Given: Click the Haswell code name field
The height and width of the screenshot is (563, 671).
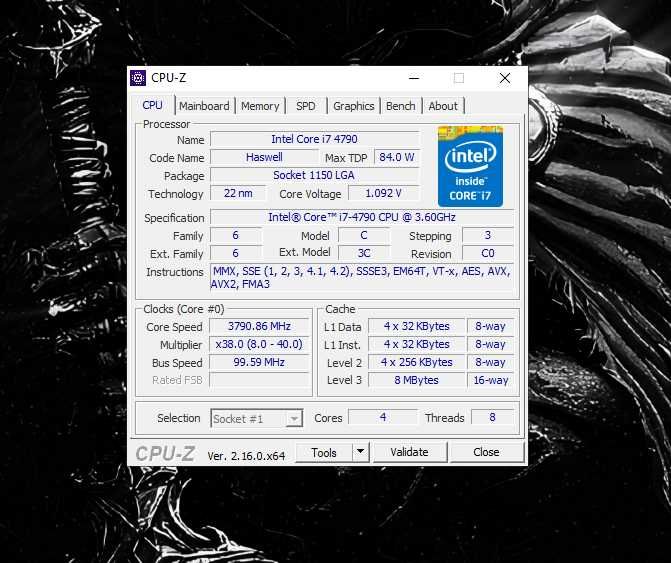Looking at the screenshot, I should click(x=264, y=157).
